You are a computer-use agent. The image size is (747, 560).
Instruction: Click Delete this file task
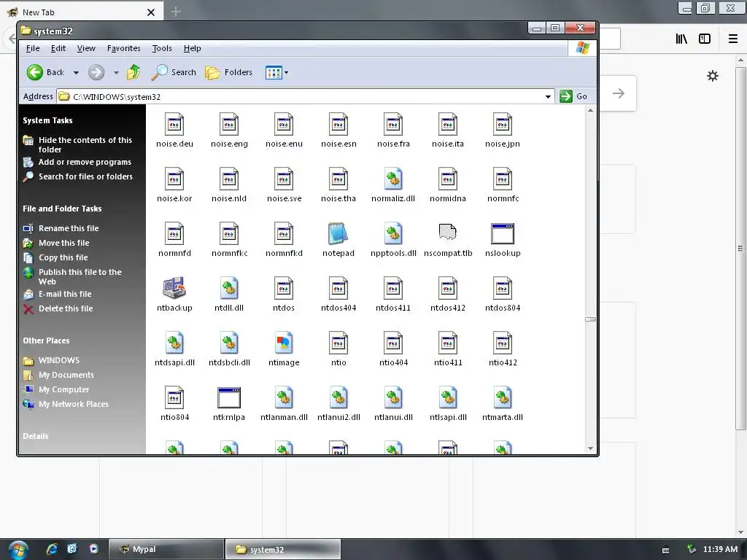66,308
